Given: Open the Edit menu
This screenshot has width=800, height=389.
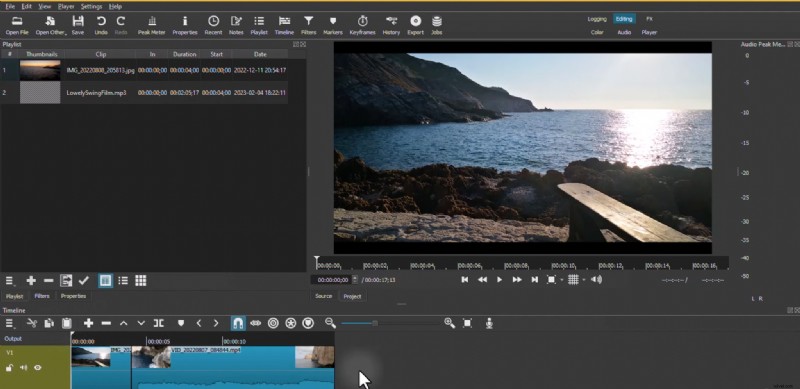Looking at the screenshot, I should (x=27, y=7).
